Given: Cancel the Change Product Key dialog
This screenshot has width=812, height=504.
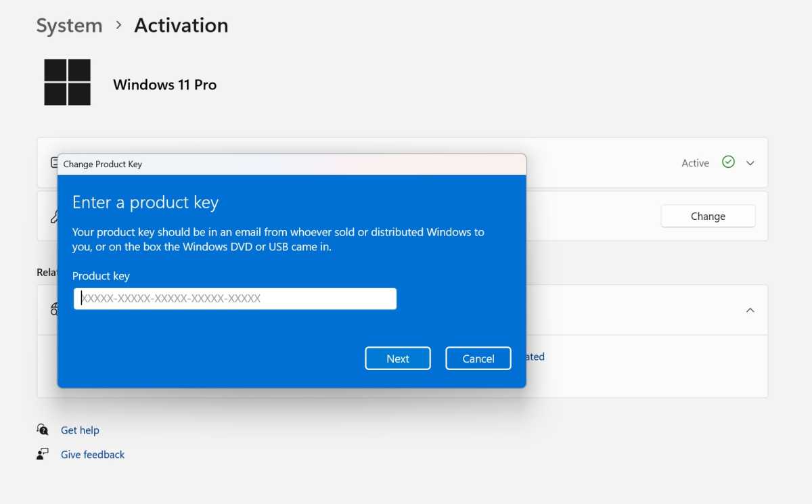Looking at the screenshot, I should tap(478, 359).
